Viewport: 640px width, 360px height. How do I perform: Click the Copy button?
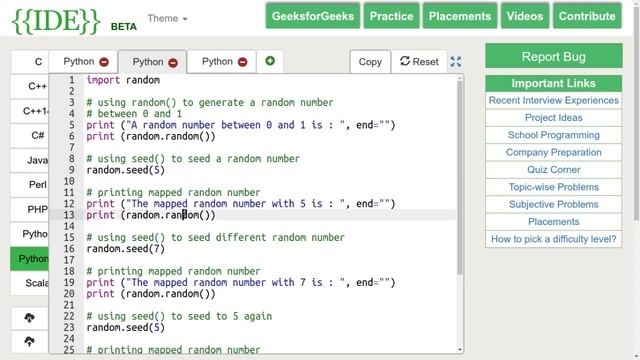coord(370,62)
